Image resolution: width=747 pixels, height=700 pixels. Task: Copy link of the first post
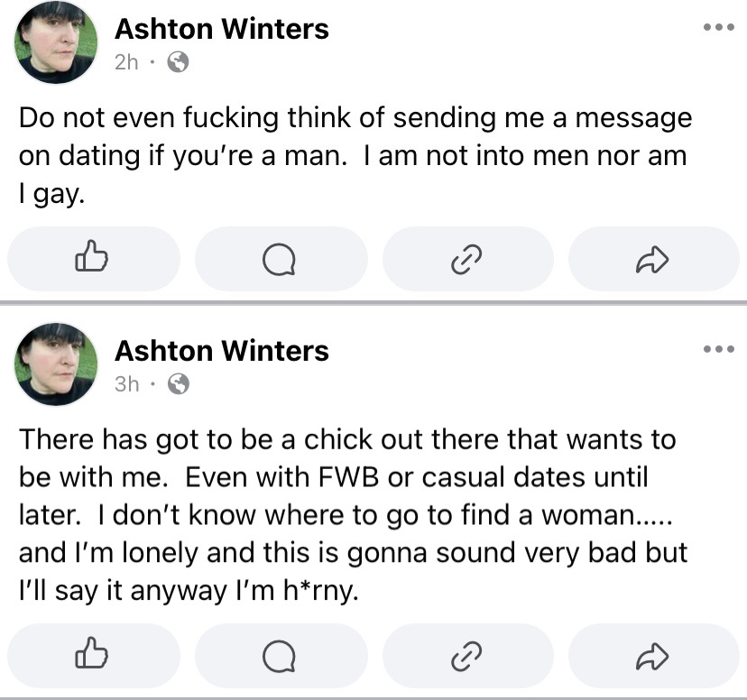click(468, 259)
